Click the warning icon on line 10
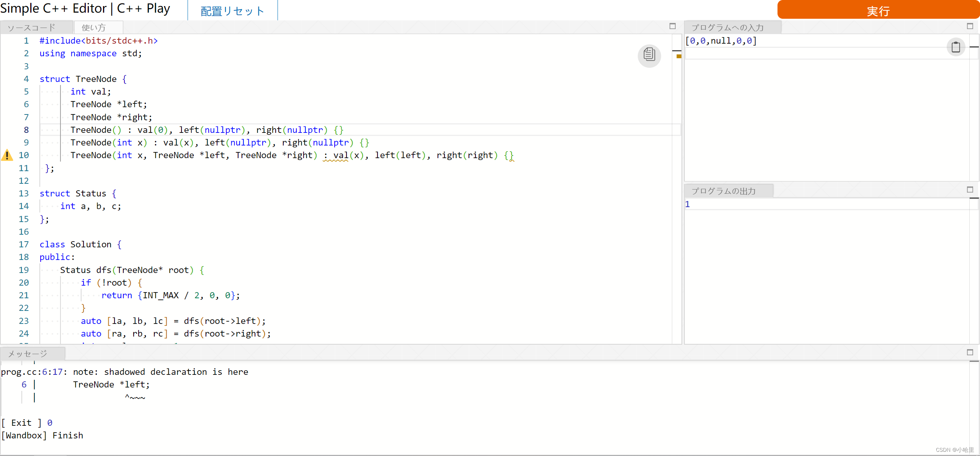980x456 pixels. tap(7, 155)
